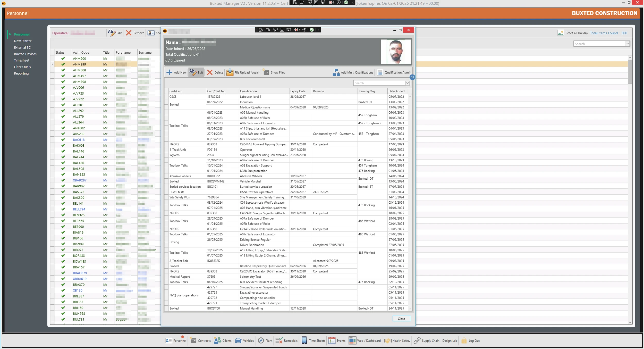The image size is (644, 349).
Task: Expand AHM999 row indicator arrow
Action: click(52, 64)
